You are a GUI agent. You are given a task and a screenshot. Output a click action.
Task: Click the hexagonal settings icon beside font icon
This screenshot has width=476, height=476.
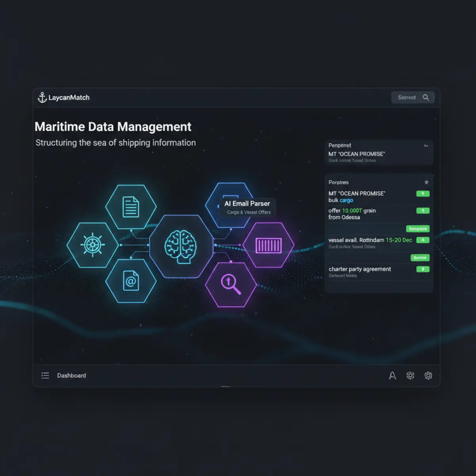click(410, 376)
